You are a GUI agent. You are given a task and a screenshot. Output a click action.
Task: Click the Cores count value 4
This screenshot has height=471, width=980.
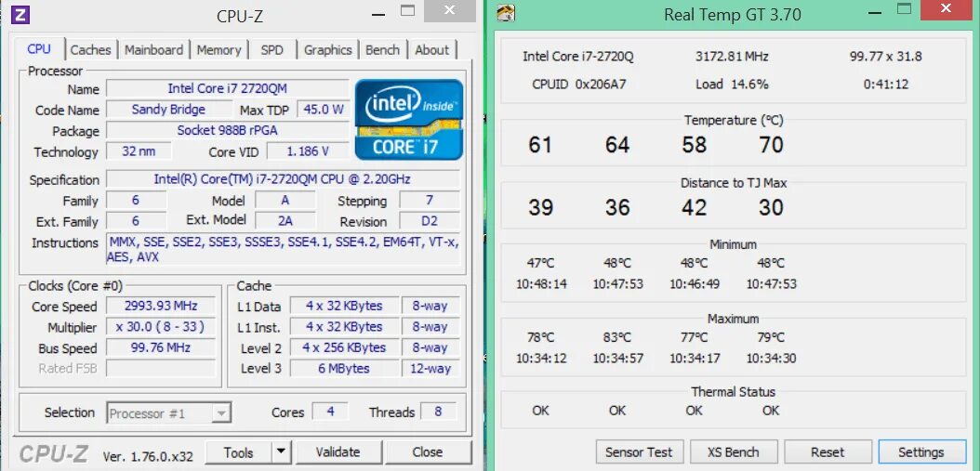(x=330, y=411)
